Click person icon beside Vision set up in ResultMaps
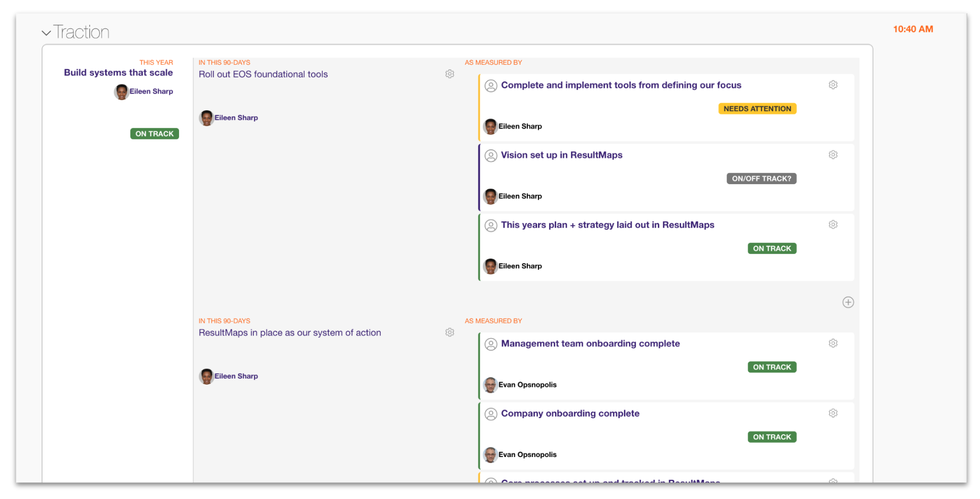 (491, 155)
